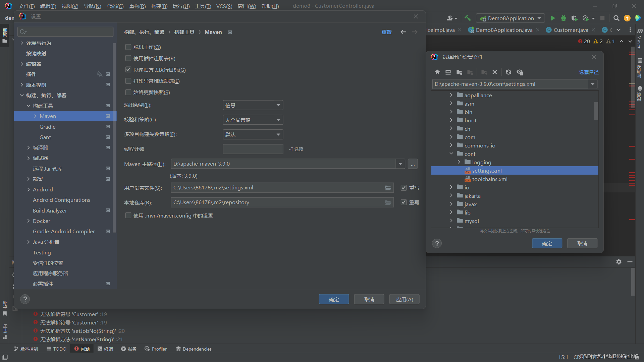Collapse the conf folder in tree
644x362 pixels.
[451, 154]
